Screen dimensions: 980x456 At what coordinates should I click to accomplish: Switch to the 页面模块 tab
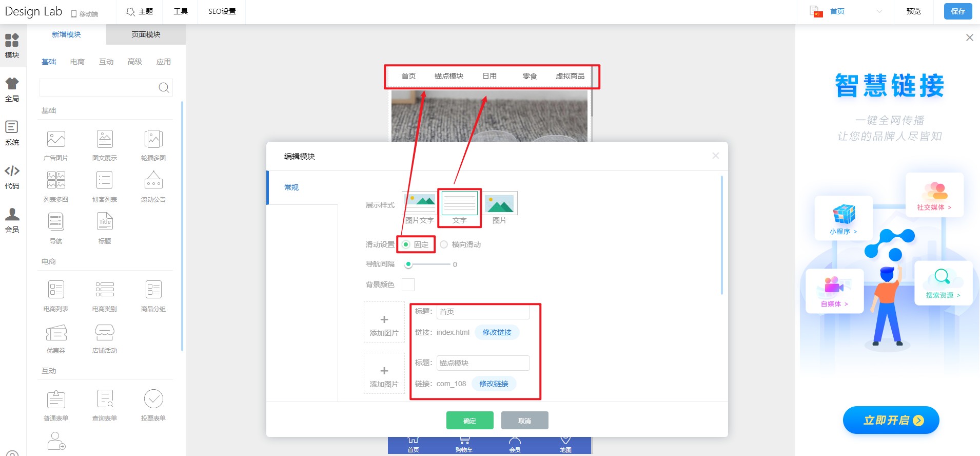(x=146, y=34)
